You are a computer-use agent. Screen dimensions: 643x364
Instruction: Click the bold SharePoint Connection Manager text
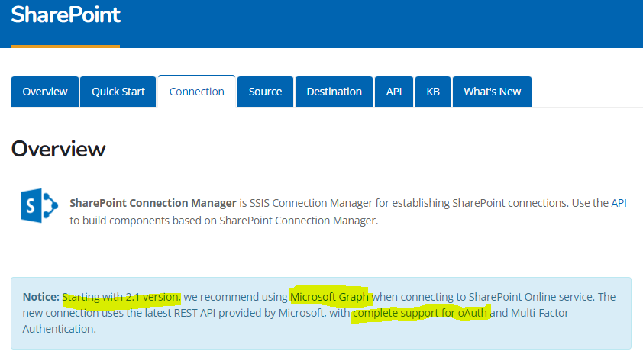[x=153, y=203]
